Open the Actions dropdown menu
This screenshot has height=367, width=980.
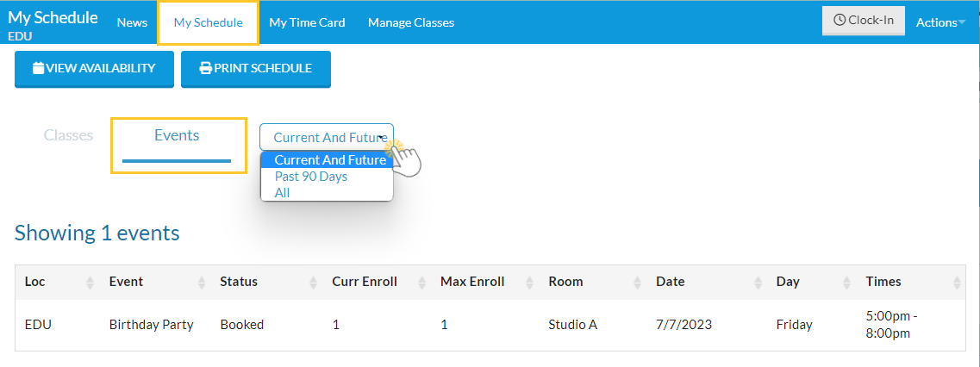tap(940, 22)
